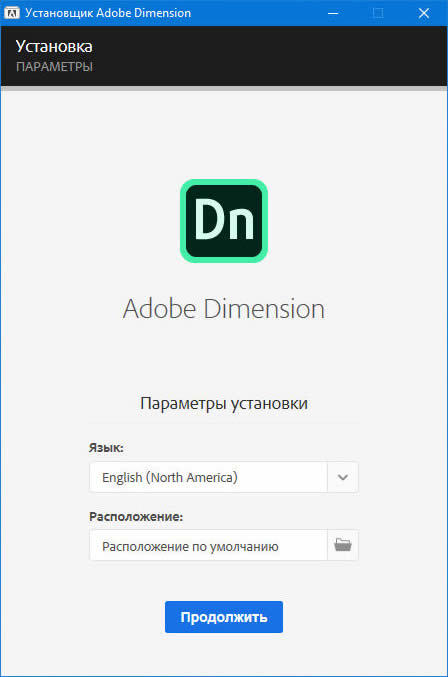The width and height of the screenshot is (448, 677).
Task: Close the Adobe Dimension installer window
Action: (x=424, y=13)
